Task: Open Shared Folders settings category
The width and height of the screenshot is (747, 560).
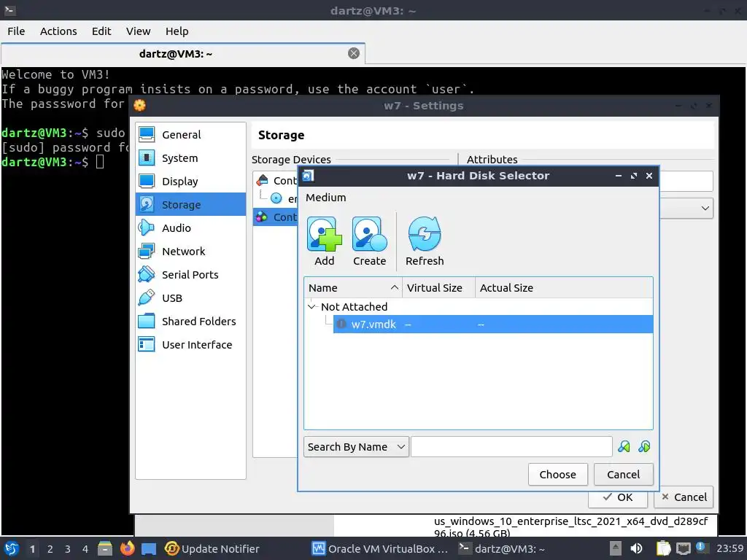Action: (190, 322)
